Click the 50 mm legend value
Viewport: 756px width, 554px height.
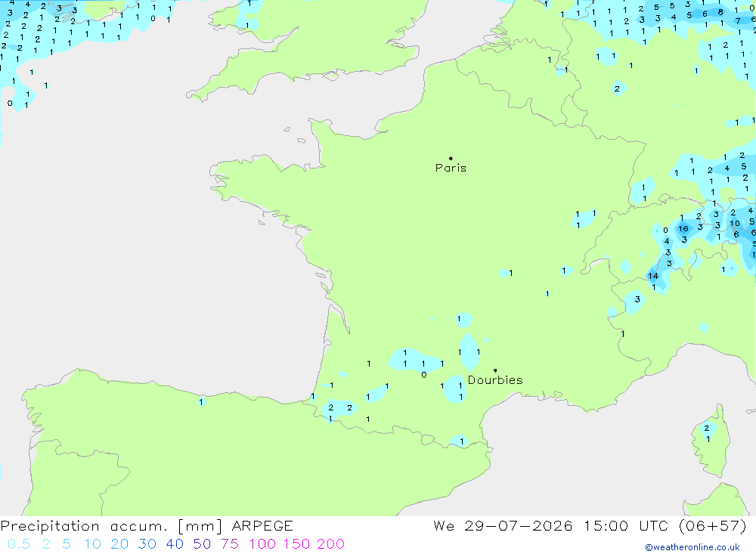click(202, 544)
